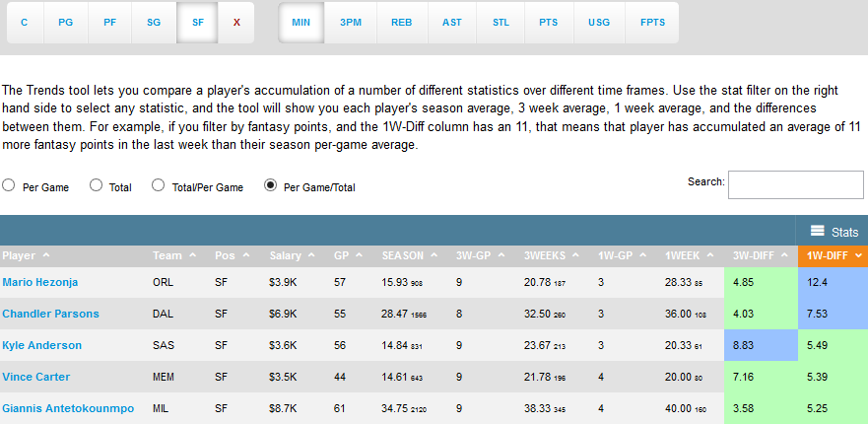Filter by SG position
Screen dimensions: 868x424
154,23
